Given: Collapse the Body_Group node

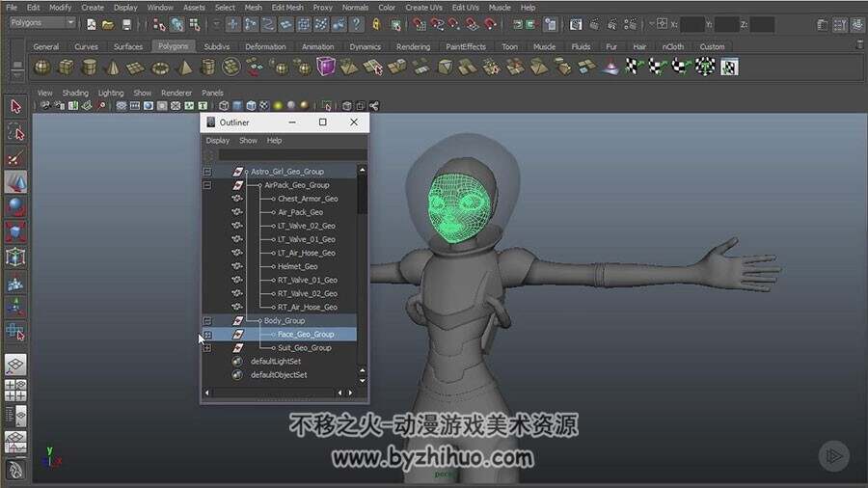Looking at the screenshot, I should click(x=207, y=321).
